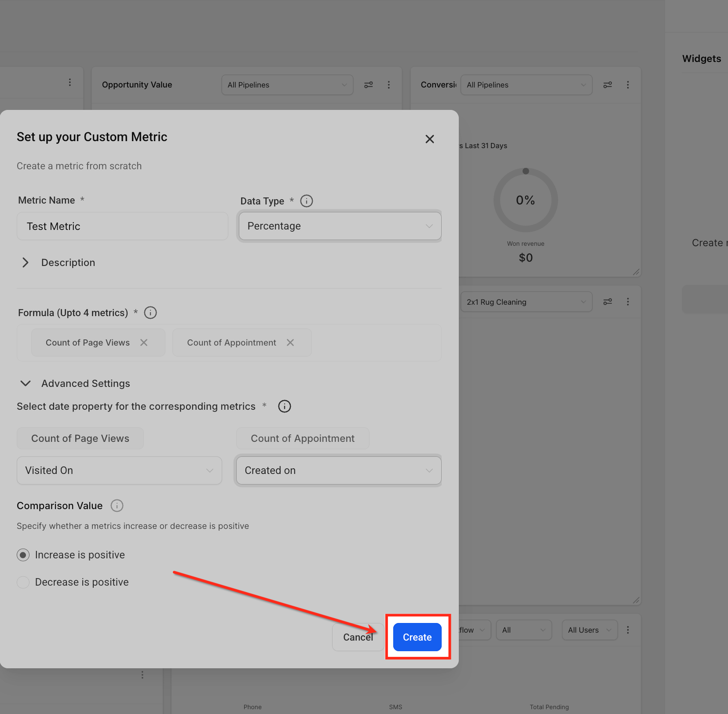Select Increase is positive radio button
This screenshot has height=714, width=728.
[23, 555]
